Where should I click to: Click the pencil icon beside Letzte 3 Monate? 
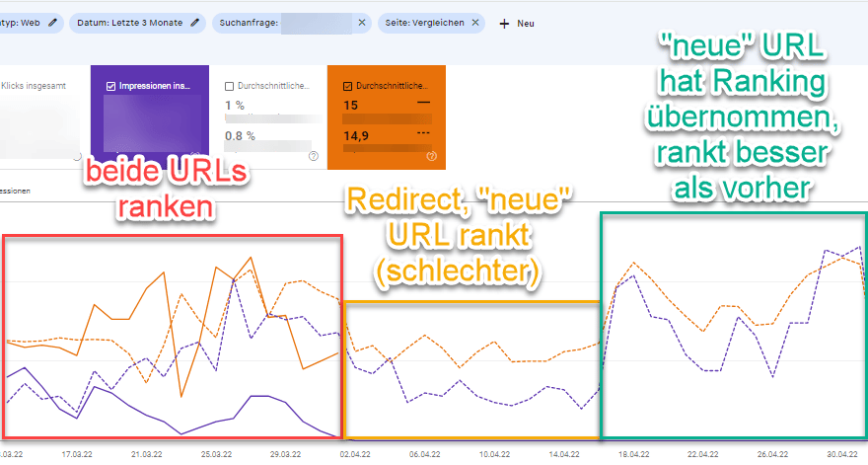(x=195, y=22)
